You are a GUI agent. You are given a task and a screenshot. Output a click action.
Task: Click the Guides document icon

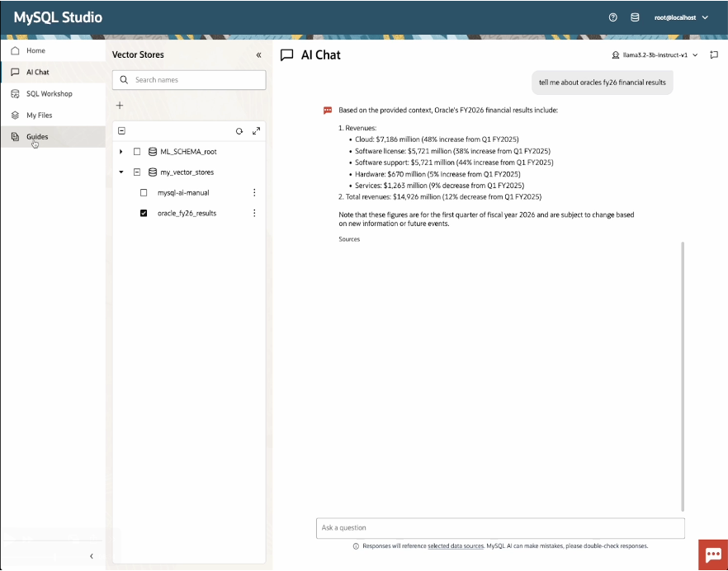[x=16, y=136]
